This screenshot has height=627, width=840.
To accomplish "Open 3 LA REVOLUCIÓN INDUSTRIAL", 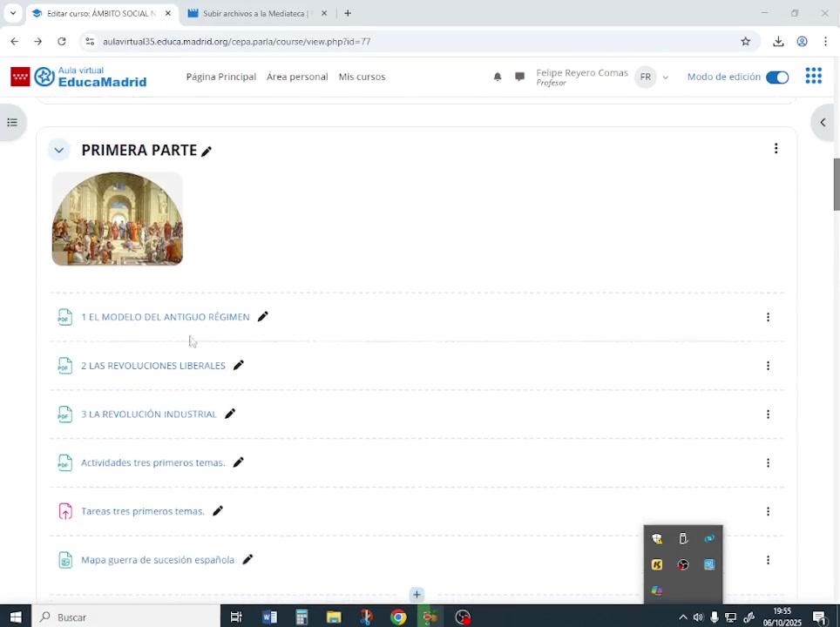I will pyautogui.click(x=148, y=415).
